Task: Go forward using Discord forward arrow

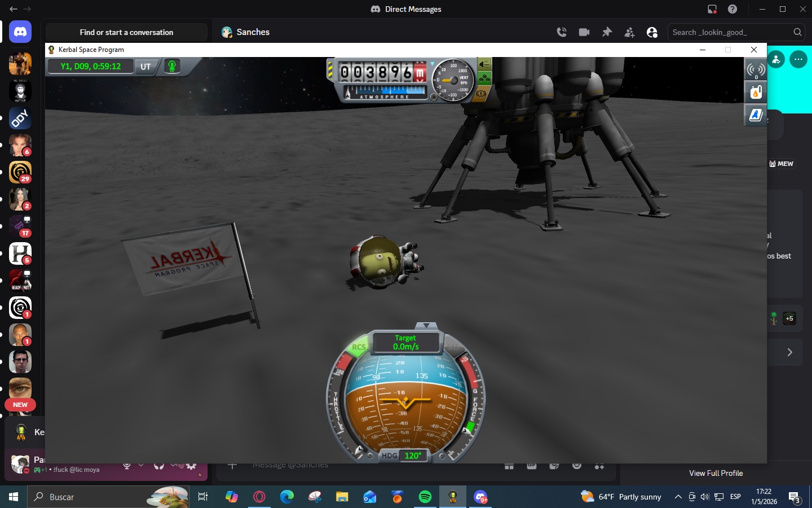Action: click(x=27, y=9)
